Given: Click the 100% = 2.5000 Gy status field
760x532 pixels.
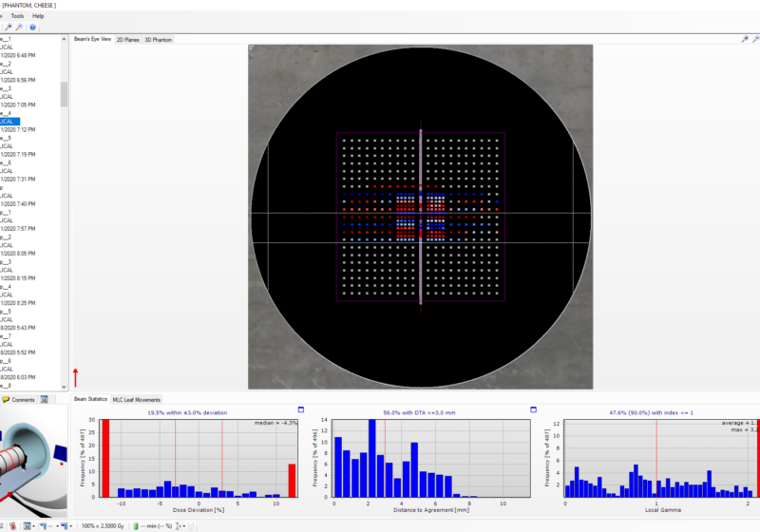Looking at the screenshot, I should pyautogui.click(x=104, y=525).
